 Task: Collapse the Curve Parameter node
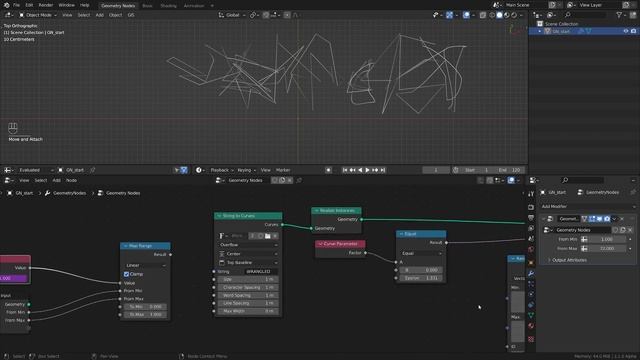click(320, 244)
